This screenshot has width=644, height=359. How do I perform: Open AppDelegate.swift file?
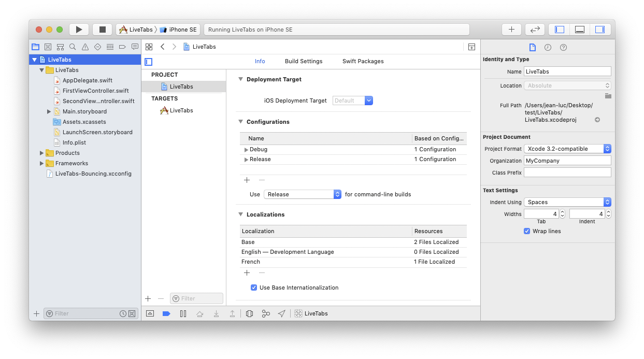tap(88, 80)
